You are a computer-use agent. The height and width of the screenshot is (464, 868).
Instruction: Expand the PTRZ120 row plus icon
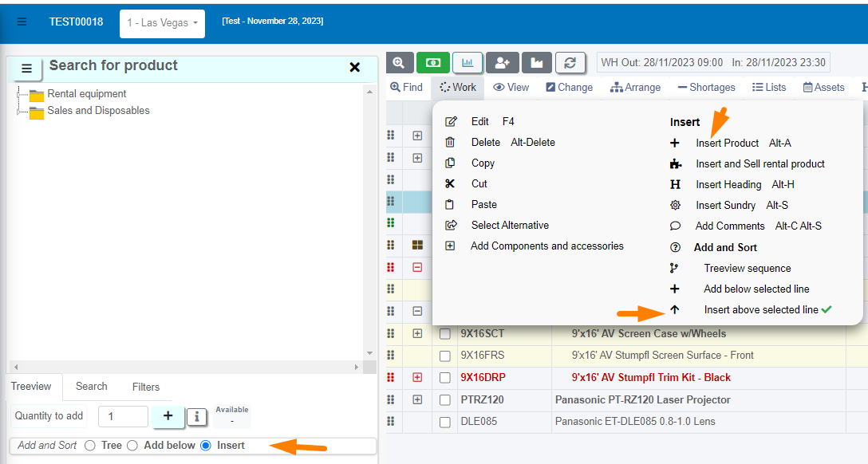(x=417, y=399)
